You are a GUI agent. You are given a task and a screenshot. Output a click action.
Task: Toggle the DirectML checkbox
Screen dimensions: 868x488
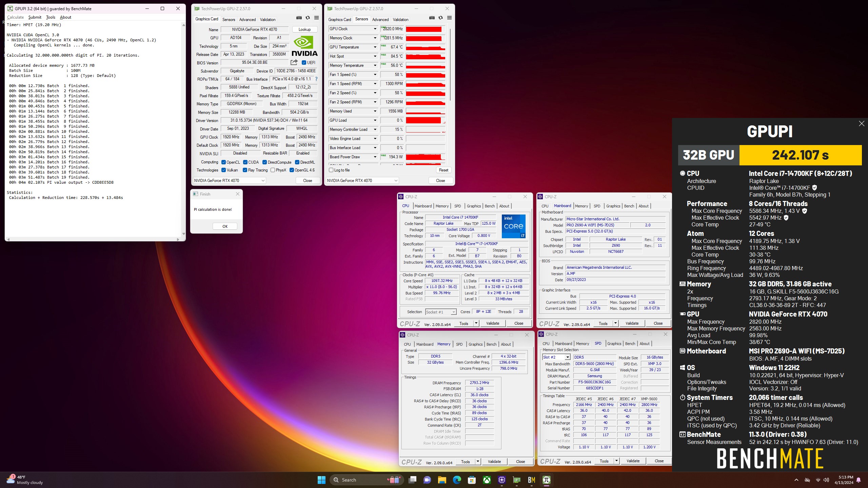tap(297, 162)
